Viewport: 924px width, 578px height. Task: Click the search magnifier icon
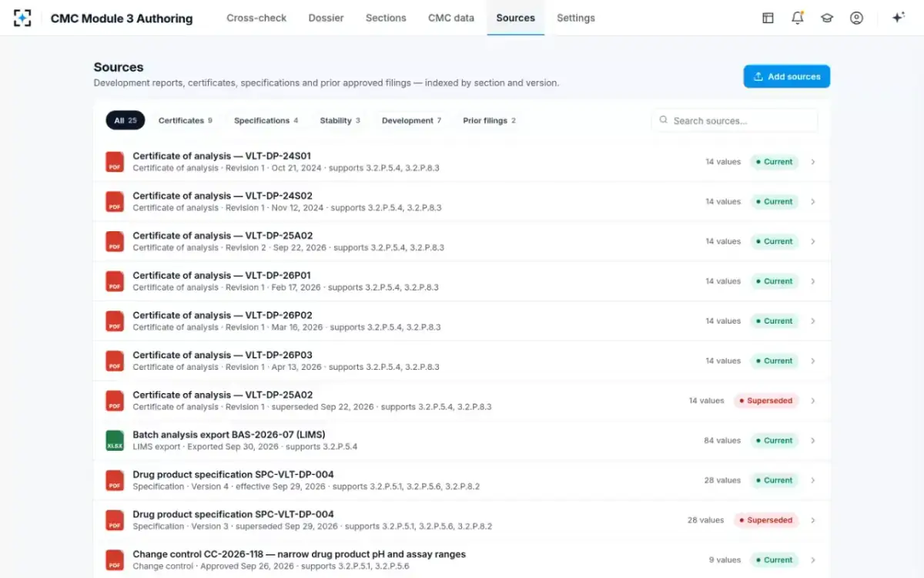[664, 120]
